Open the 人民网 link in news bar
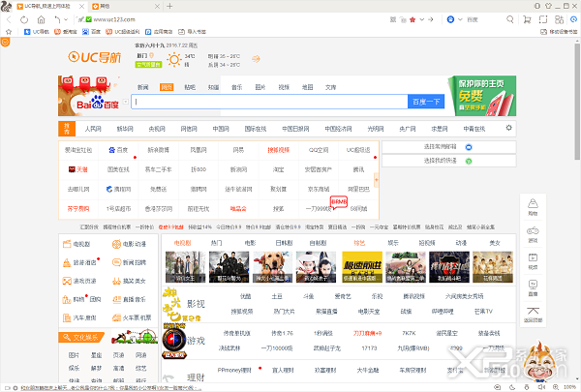 pos(93,129)
